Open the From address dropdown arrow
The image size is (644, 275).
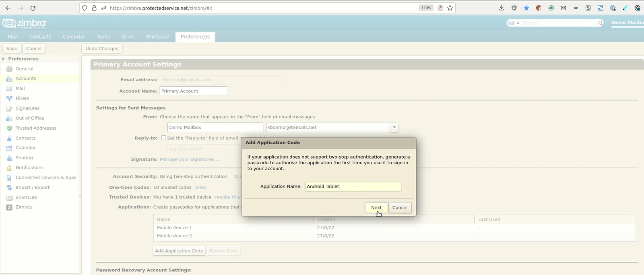pos(394,127)
